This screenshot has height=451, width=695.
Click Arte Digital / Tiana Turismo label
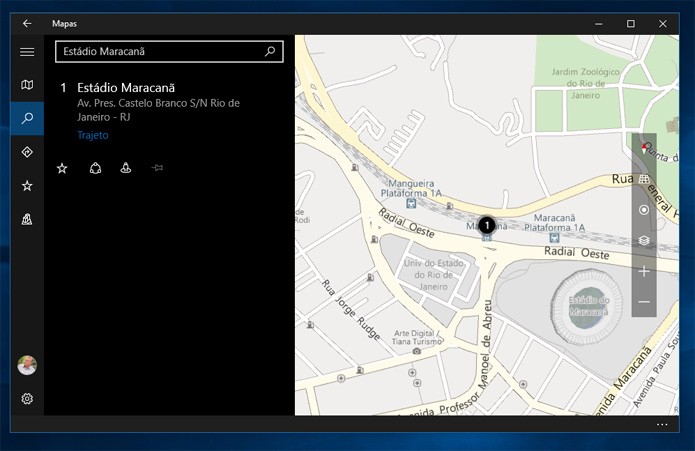coord(416,337)
